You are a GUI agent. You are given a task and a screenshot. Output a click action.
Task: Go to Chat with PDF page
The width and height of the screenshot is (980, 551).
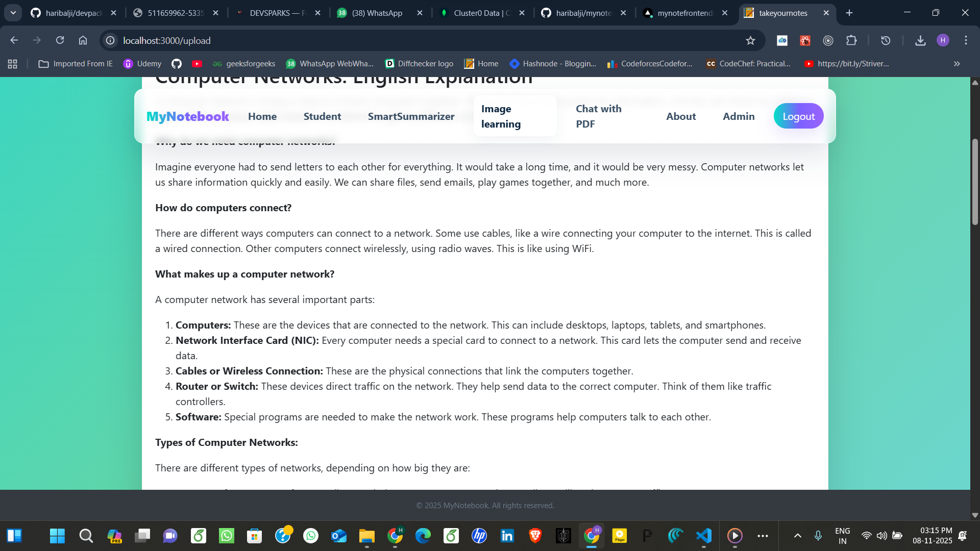coord(598,116)
